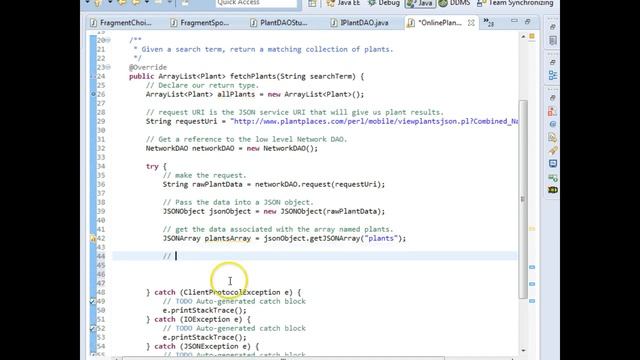
Task: Select the Java perspective button
Action: coord(420,3)
